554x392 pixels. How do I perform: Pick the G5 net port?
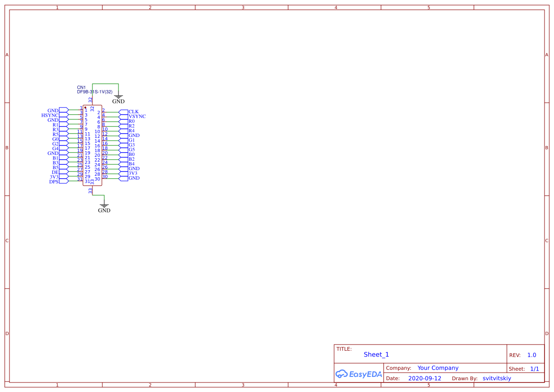pos(127,149)
